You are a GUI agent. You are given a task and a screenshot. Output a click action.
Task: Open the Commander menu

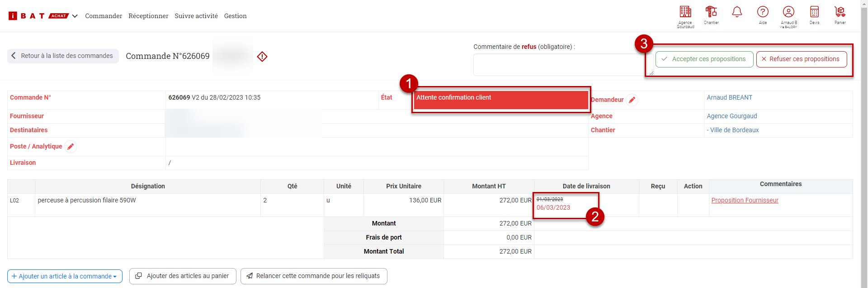pyautogui.click(x=104, y=16)
